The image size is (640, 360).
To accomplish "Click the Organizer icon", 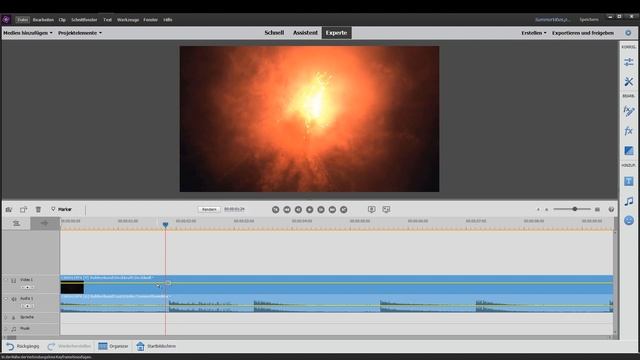I will [102, 346].
